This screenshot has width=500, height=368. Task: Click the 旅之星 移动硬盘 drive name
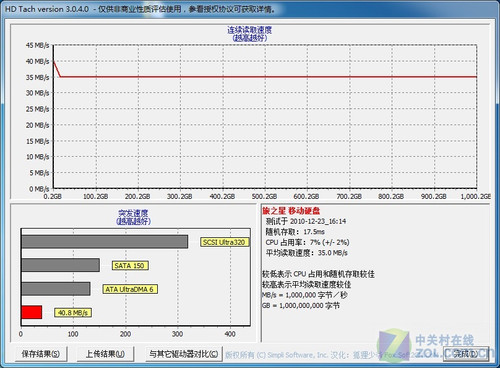(291, 211)
